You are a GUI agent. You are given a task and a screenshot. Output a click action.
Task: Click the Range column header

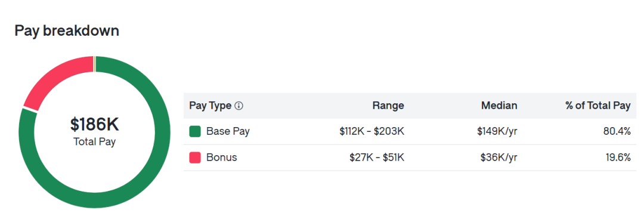(388, 106)
